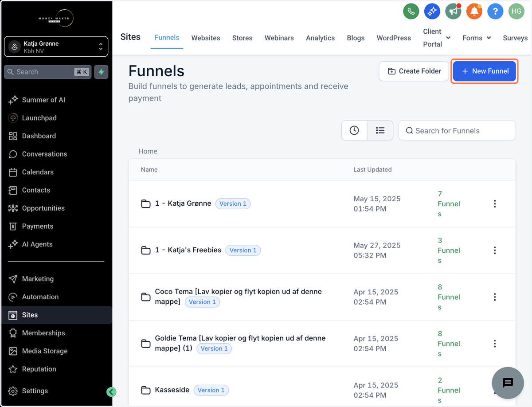Expand the Forms dropdown
Viewport: 532px width, 407px height.
point(477,38)
